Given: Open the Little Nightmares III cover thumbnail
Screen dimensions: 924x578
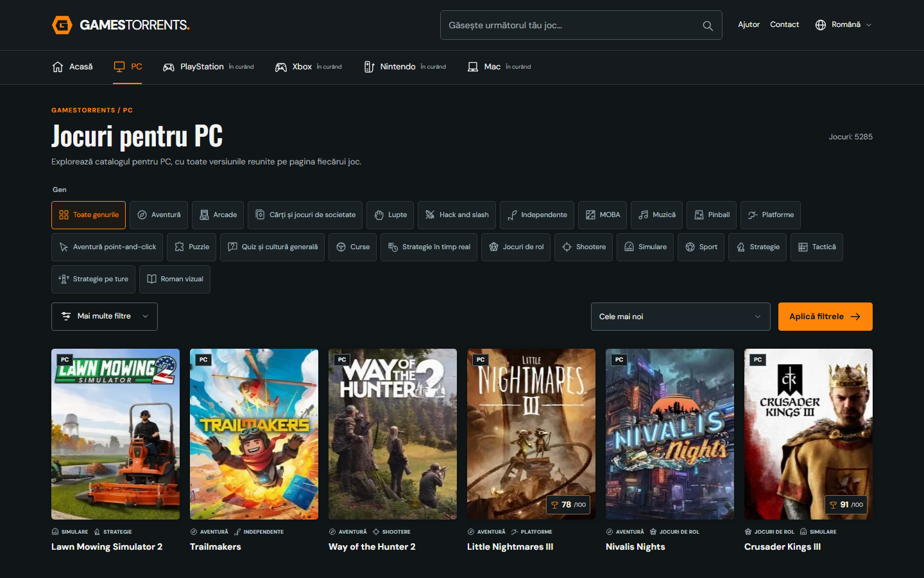Looking at the screenshot, I should (531, 434).
